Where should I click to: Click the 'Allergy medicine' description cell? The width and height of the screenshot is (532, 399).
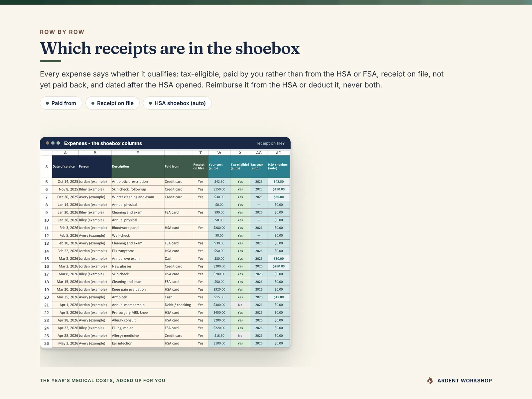pyautogui.click(x=138, y=335)
